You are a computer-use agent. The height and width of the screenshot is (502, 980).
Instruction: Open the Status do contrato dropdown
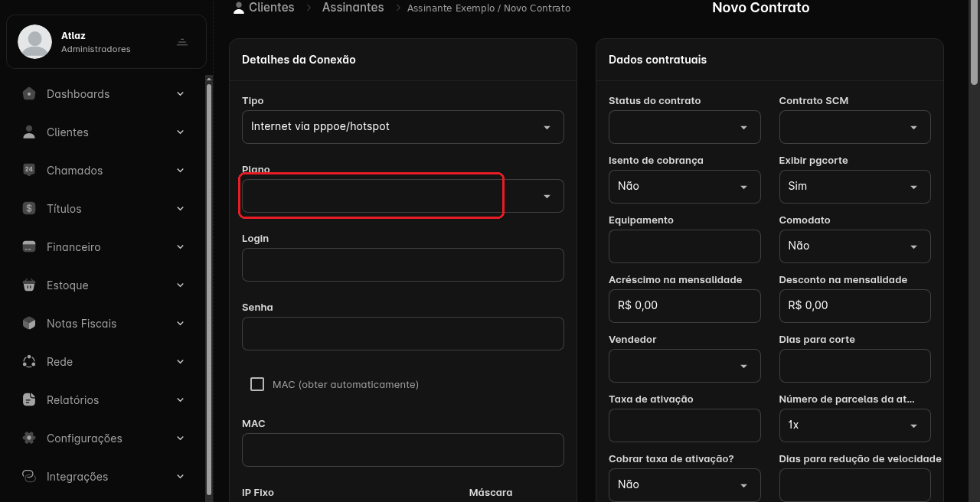tap(684, 127)
